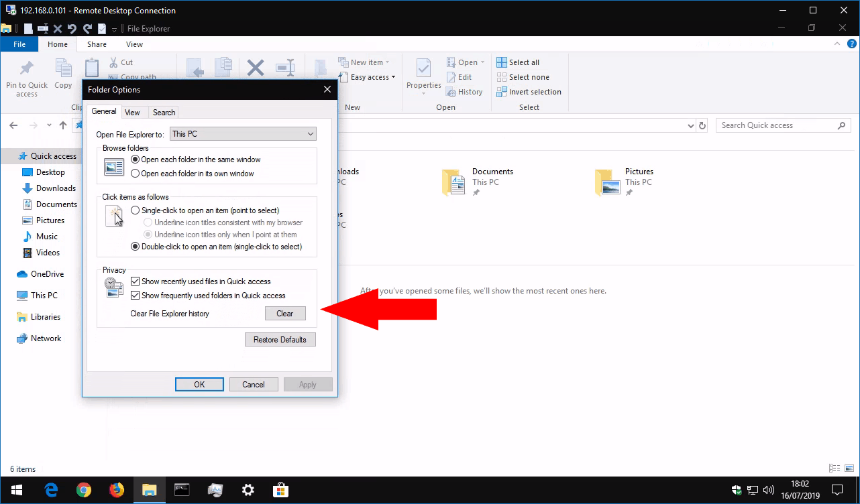860x504 pixels.
Task: Open Google Chrome from the taskbar
Action: 84,490
